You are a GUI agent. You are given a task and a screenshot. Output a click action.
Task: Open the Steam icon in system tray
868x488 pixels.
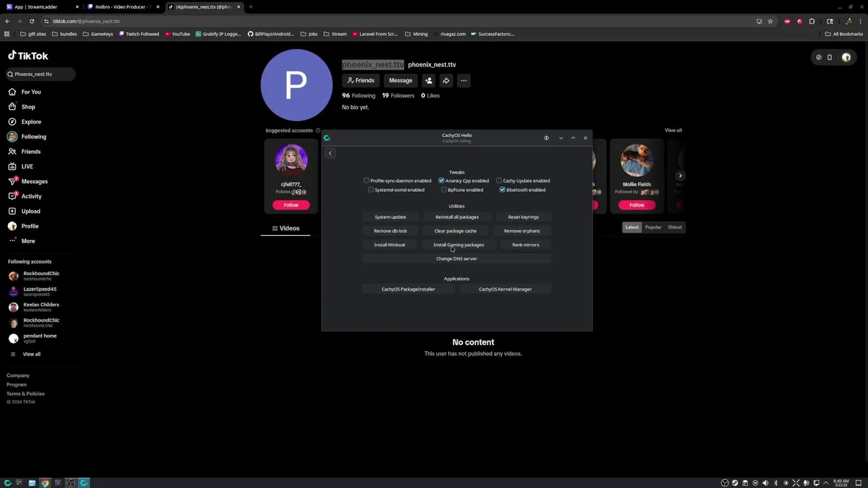coord(734,483)
